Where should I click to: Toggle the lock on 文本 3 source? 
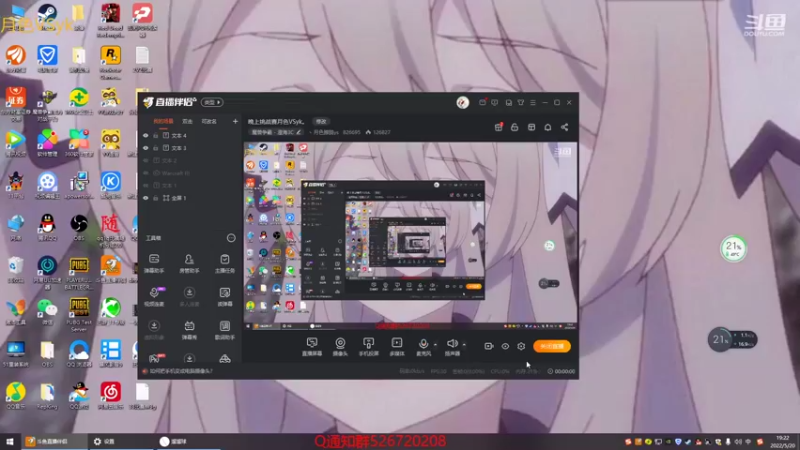pos(156,148)
